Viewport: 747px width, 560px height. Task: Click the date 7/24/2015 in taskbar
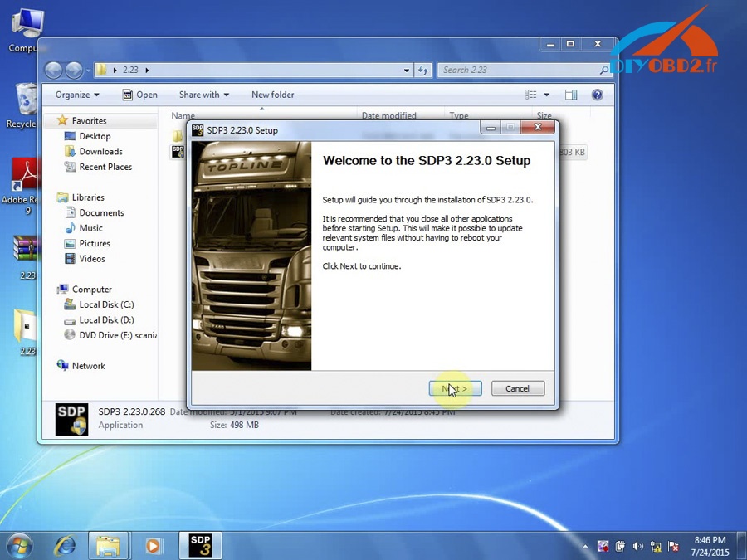pos(710,553)
